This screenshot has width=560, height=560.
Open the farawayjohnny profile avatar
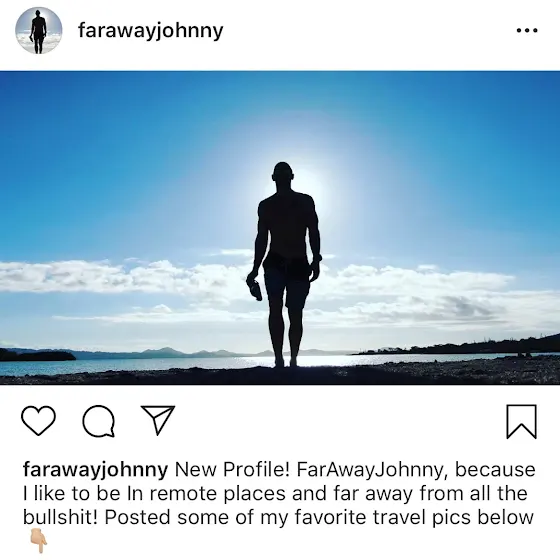[x=39, y=30]
